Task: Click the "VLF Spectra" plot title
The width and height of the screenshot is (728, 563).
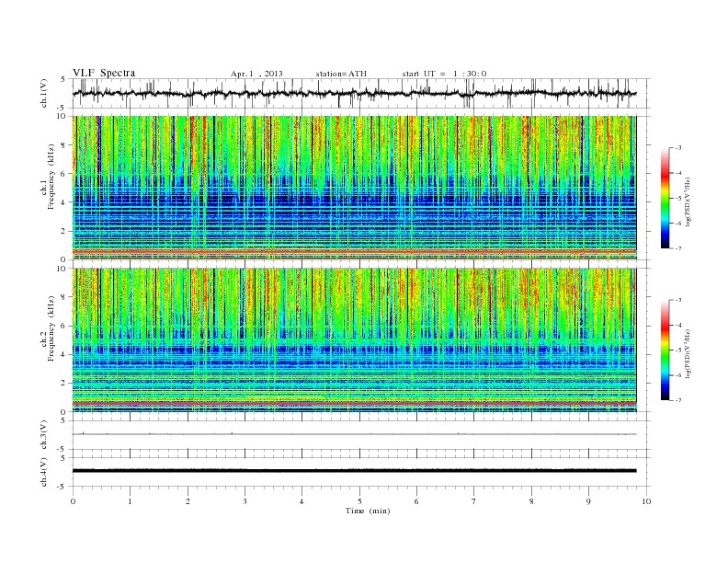Action: point(104,73)
